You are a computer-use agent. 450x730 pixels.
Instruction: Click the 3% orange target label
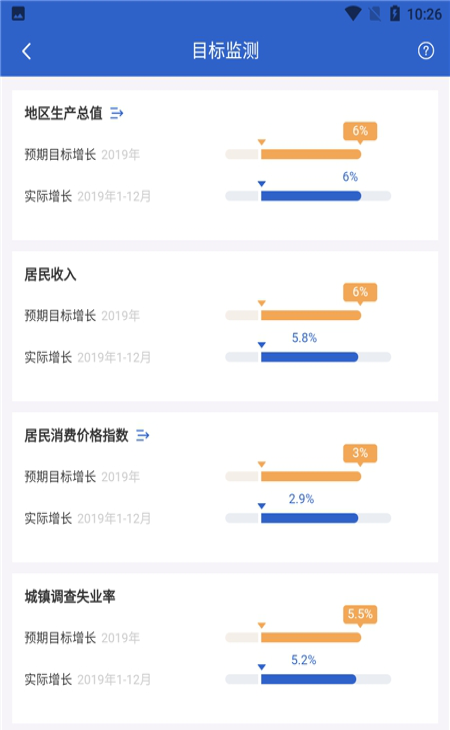(360, 453)
